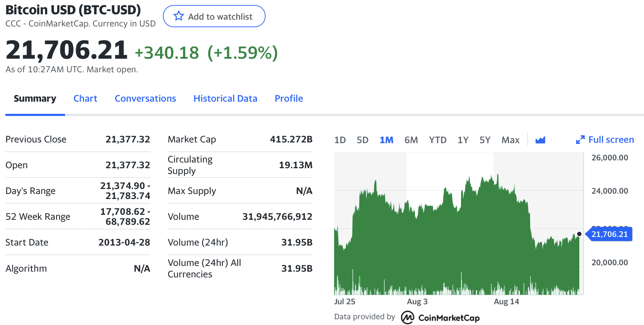Click the 26,000.00 y-axis label
Viewport: 644px width, 325px height.
[610, 157]
